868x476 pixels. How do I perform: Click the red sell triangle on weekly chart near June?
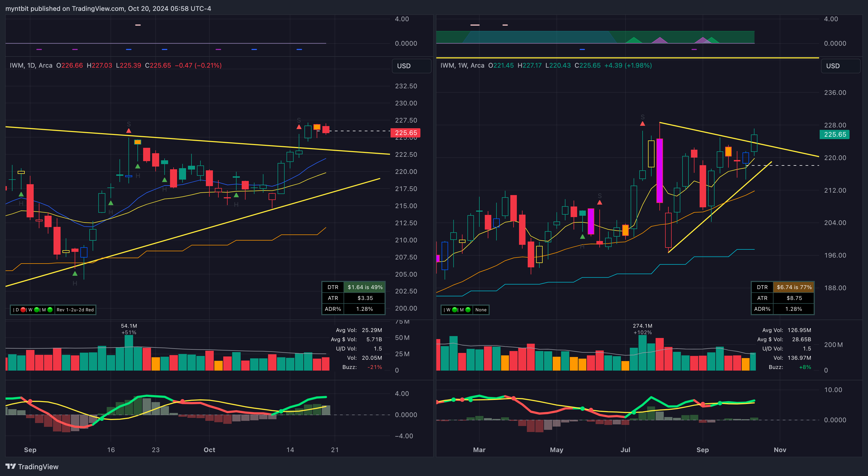599,203
